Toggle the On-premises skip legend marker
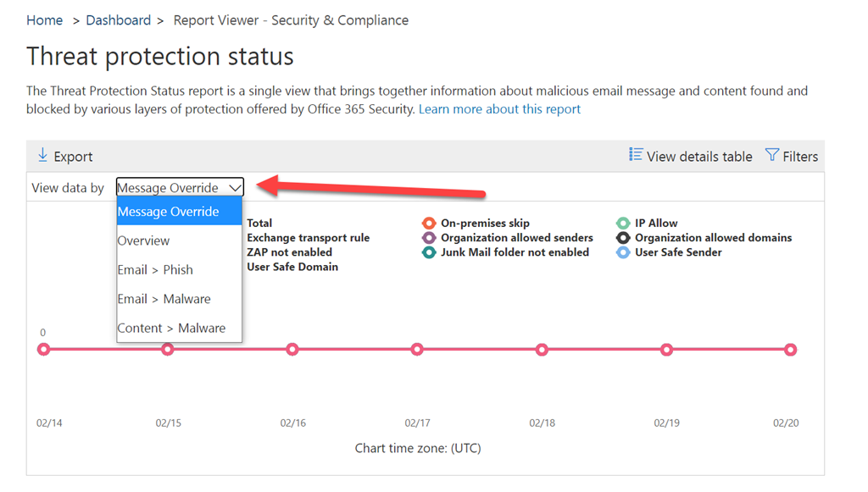 coord(429,224)
